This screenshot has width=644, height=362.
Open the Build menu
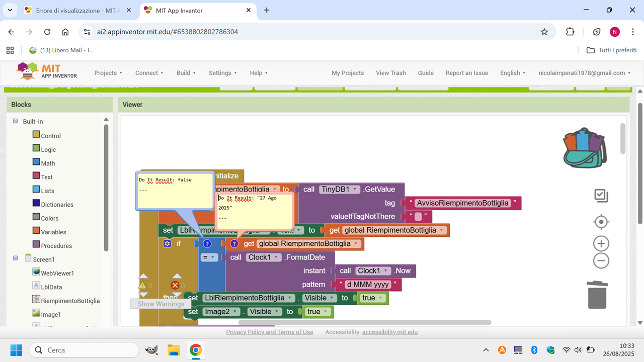coord(186,73)
